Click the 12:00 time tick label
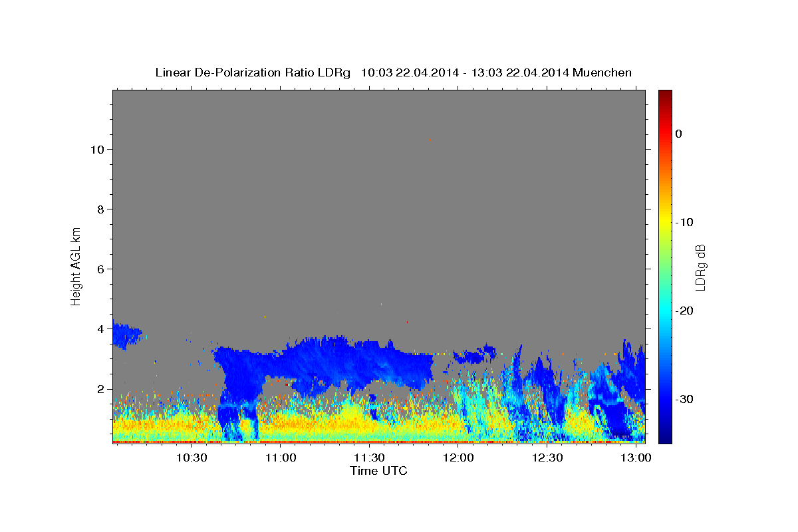 tap(458, 458)
